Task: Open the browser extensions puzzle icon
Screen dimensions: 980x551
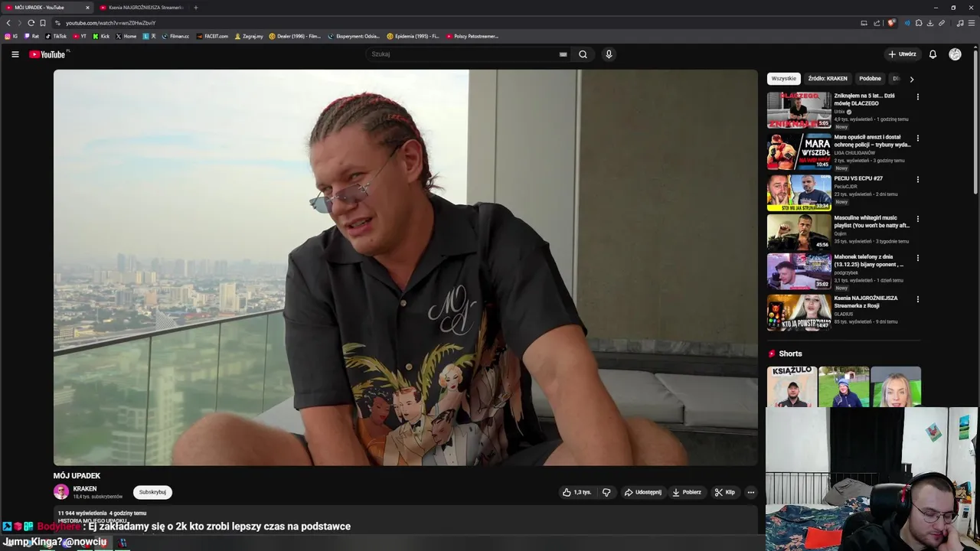Action: (919, 23)
